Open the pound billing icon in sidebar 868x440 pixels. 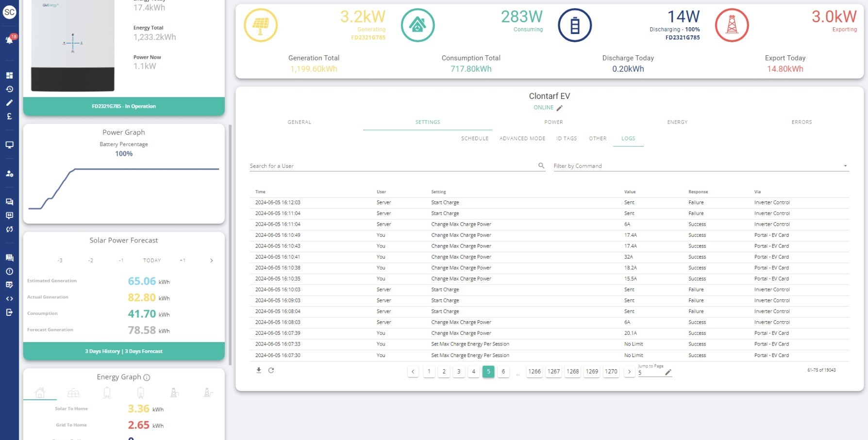pos(9,116)
